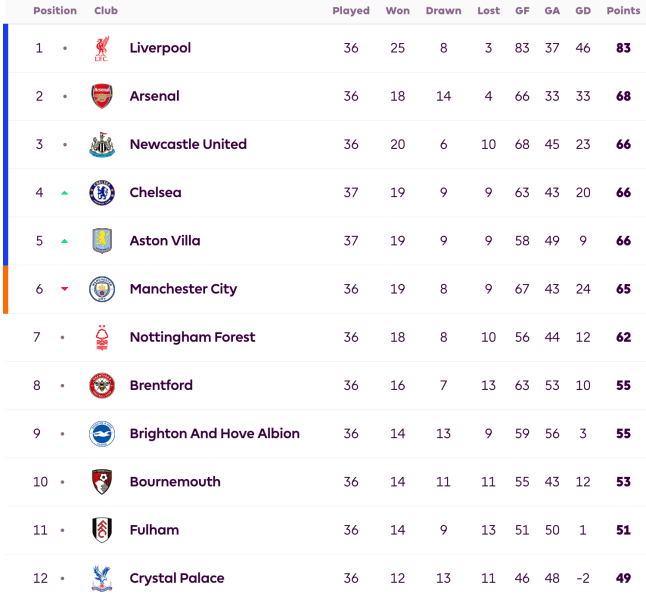
Task: Open the Brighton And Hove Albion link
Action: pyautogui.click(x=215, y=434)
